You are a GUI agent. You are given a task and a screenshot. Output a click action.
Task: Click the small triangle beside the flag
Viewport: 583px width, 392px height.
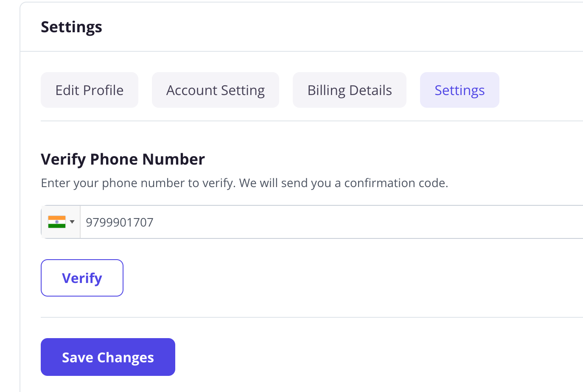(x=72, y=222)
